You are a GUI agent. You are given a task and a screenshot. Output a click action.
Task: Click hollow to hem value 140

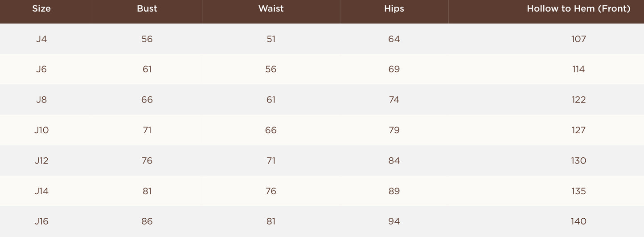point(578,221)
